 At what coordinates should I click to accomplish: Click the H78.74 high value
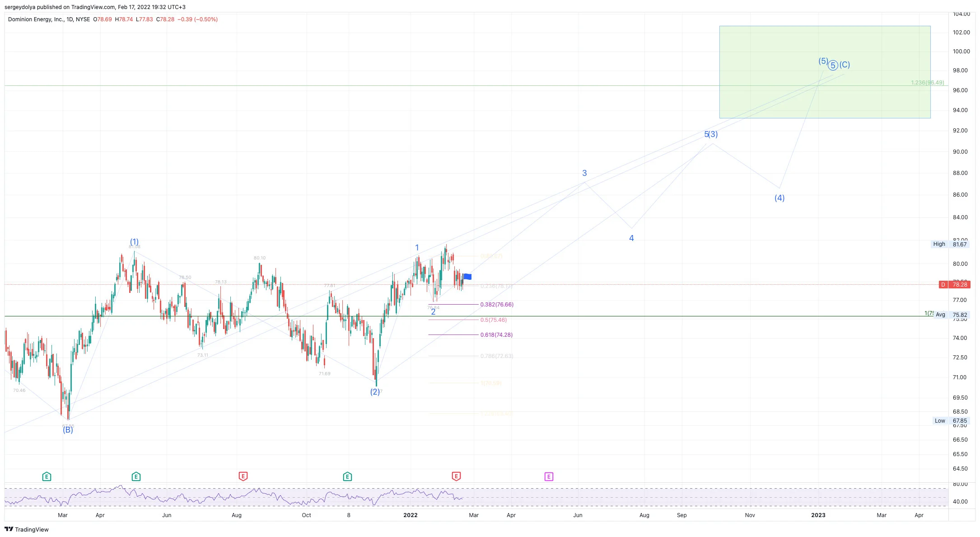point(124,19)
